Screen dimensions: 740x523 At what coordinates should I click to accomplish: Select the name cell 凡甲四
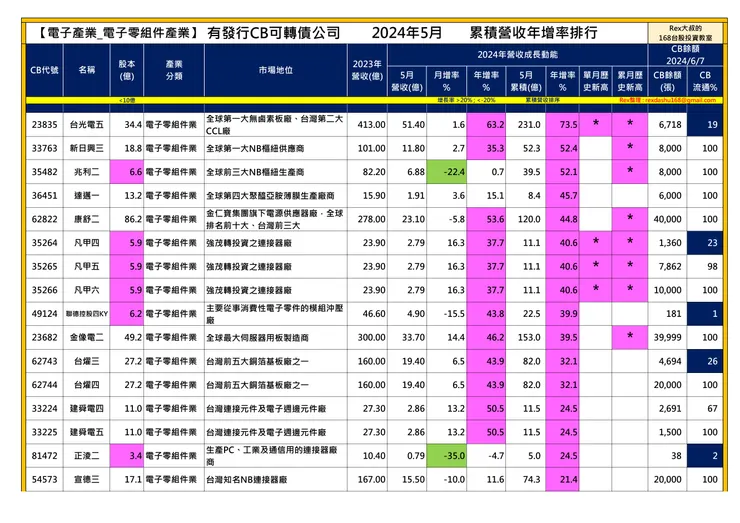click(x=86, y=243)
